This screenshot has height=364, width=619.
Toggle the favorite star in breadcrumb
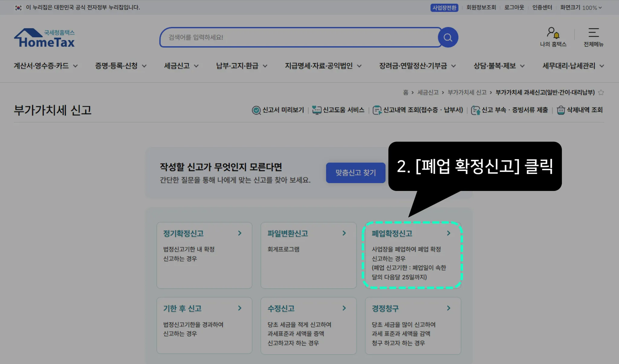(601, 92)
